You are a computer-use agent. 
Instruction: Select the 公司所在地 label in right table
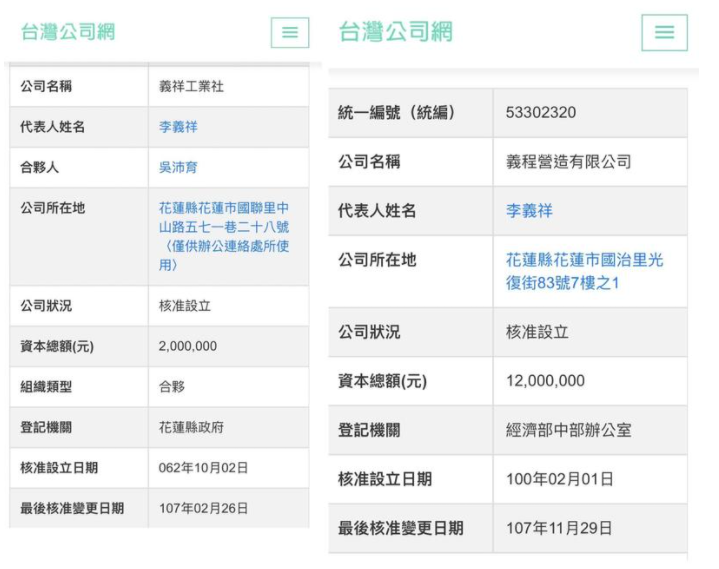(377, 260)
